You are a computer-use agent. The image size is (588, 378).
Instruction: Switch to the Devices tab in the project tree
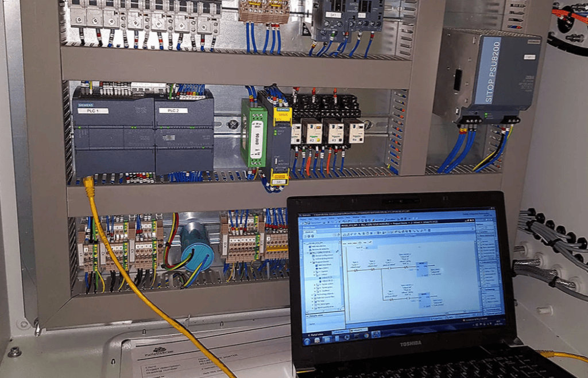(312, 232)
